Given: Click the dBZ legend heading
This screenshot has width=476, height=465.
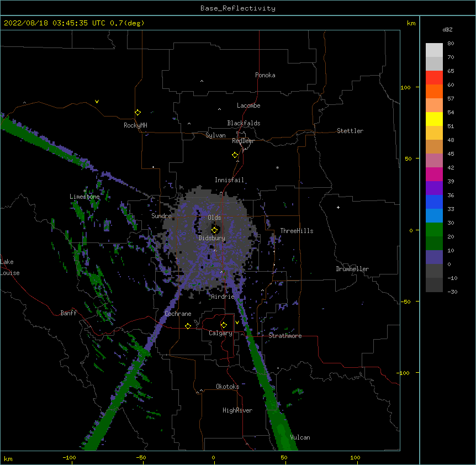Looking at the screenshot, I should 447,29.
